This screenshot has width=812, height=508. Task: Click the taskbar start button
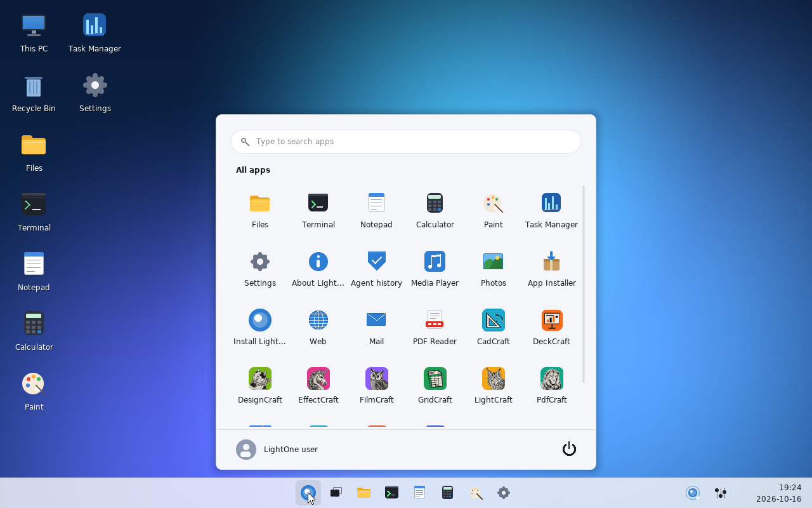[x=308, y=493]
